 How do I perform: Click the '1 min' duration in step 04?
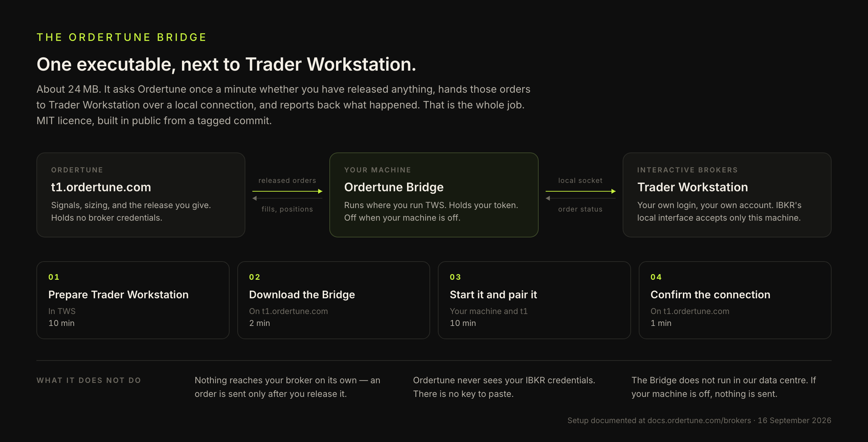[661, 323]
